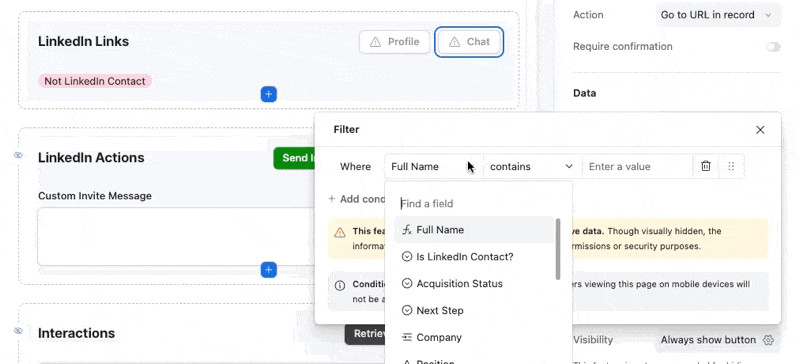The width and height of the screenshot is (800, 364).
Task: Click the warning icon in yellow banner
Action: (x=340, y=233)
